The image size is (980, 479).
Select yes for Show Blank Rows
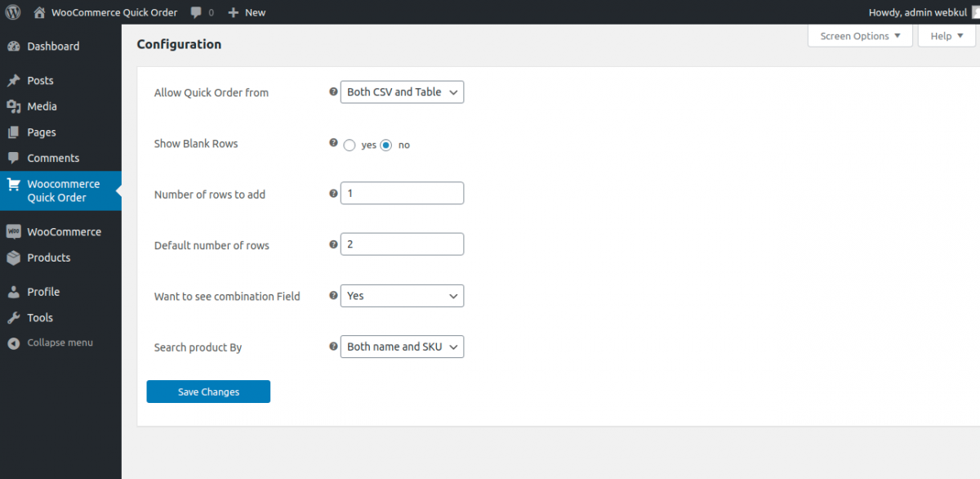point(350,145)
